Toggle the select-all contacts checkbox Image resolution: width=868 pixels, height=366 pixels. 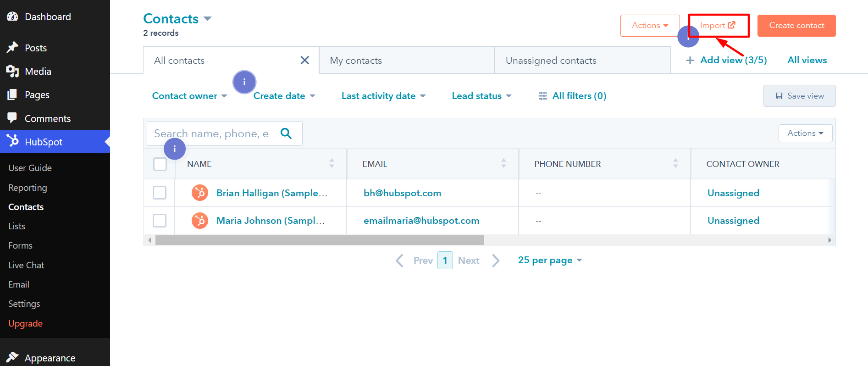(x=160, y=164)
